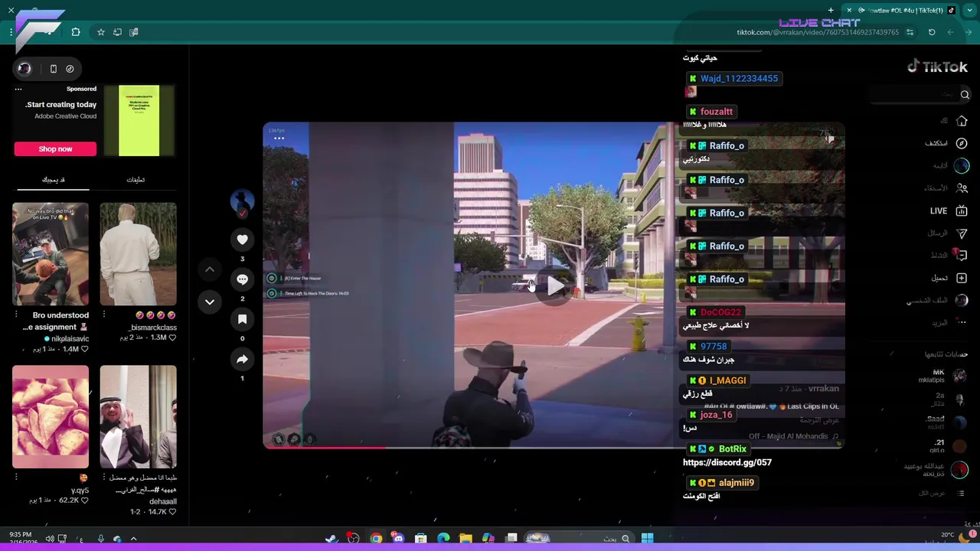Click chat username alajmiii9

737,483
